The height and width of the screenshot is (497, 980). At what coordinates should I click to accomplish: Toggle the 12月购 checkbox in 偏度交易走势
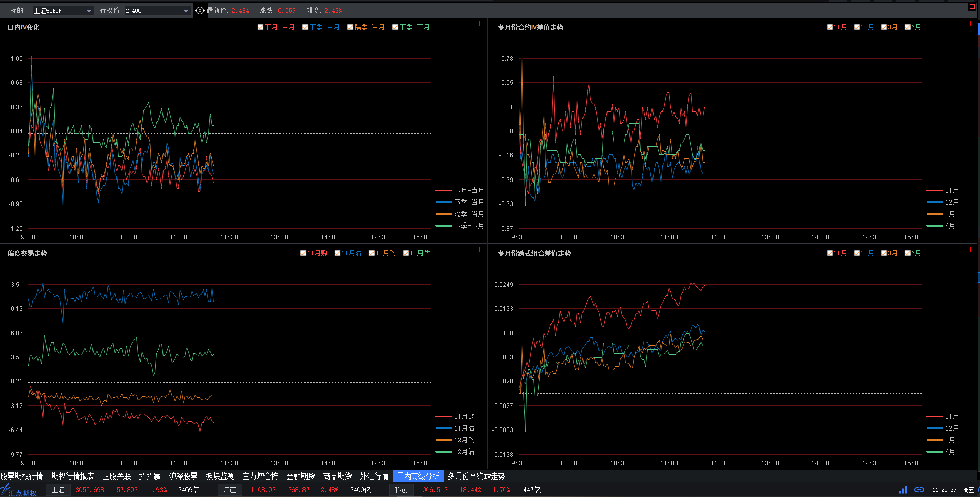click(371, 253)
